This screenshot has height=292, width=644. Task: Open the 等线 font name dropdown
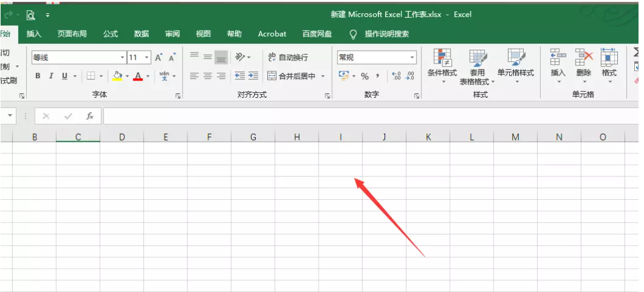[x=123, y=57]
